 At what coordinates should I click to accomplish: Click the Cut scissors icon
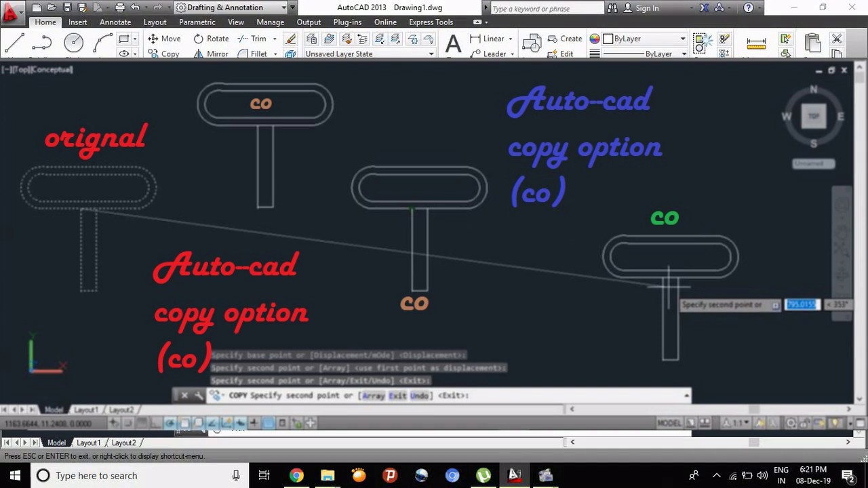(x=837, y=39)
